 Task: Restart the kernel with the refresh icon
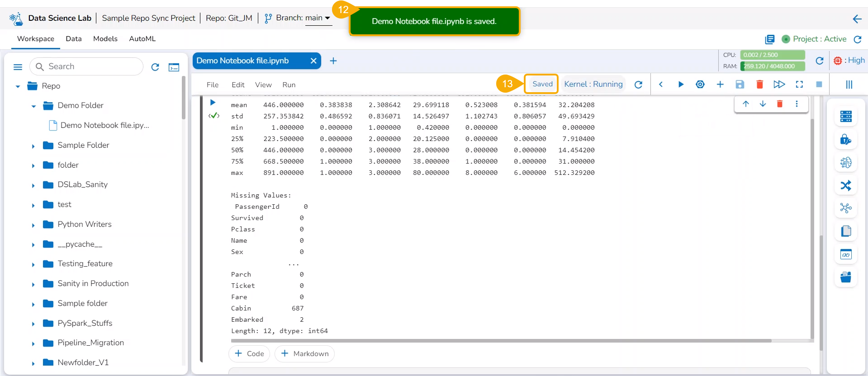click(x=638, y=85)
